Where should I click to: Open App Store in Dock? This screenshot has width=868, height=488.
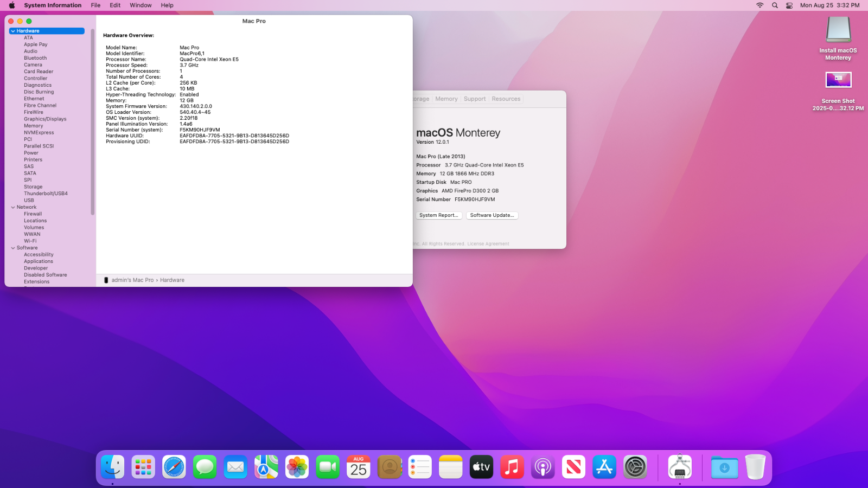click(x=604, y=467)
